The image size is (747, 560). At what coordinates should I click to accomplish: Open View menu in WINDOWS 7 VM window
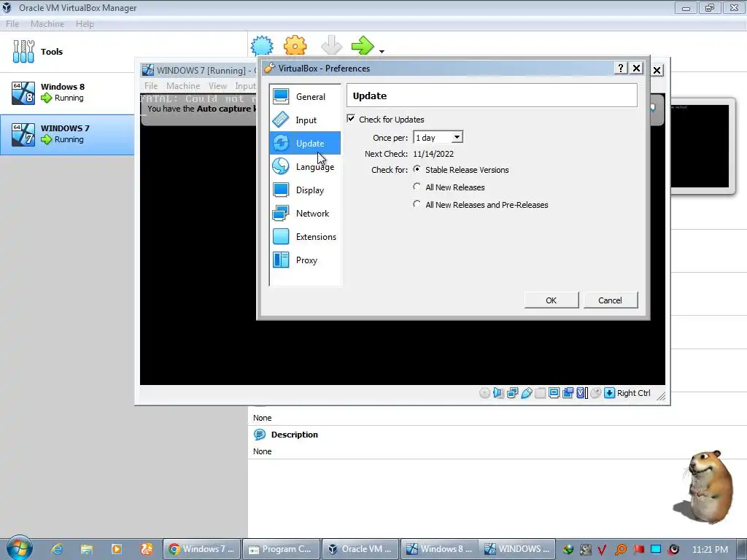click(217, 86)
